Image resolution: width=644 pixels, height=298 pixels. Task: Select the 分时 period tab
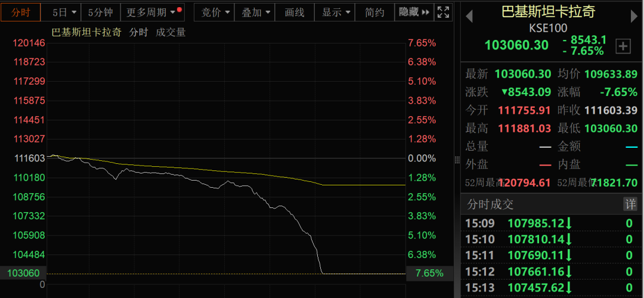(x=20, y=13)
